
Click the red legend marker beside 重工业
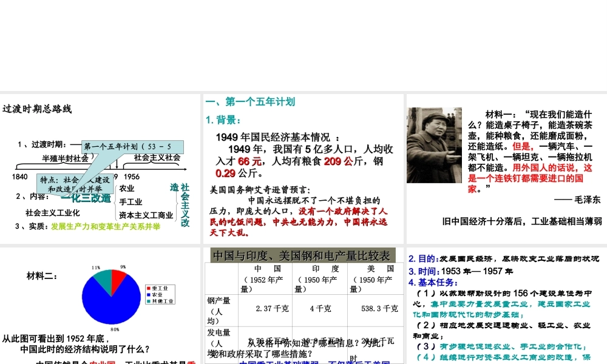point(149,288)
